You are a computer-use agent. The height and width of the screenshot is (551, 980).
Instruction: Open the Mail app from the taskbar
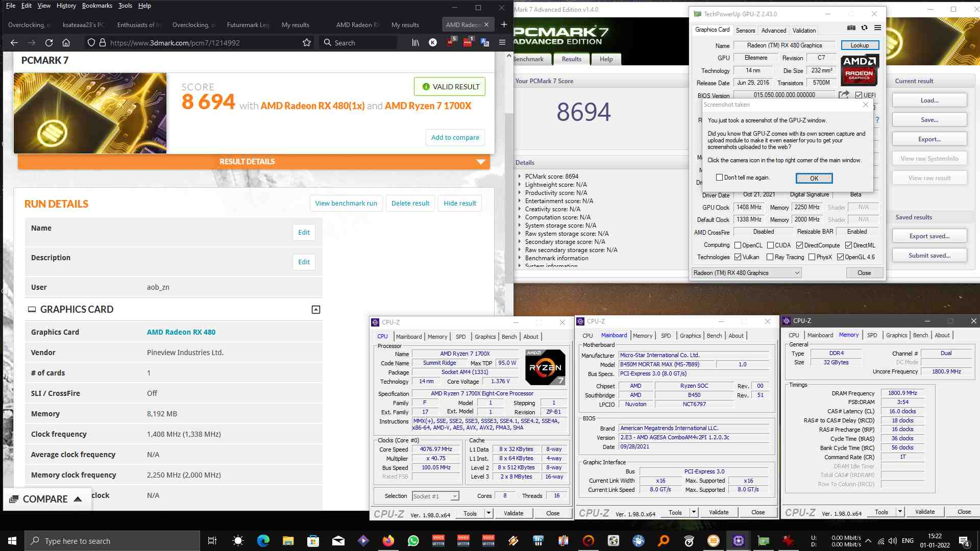click(x=338, y=541)
